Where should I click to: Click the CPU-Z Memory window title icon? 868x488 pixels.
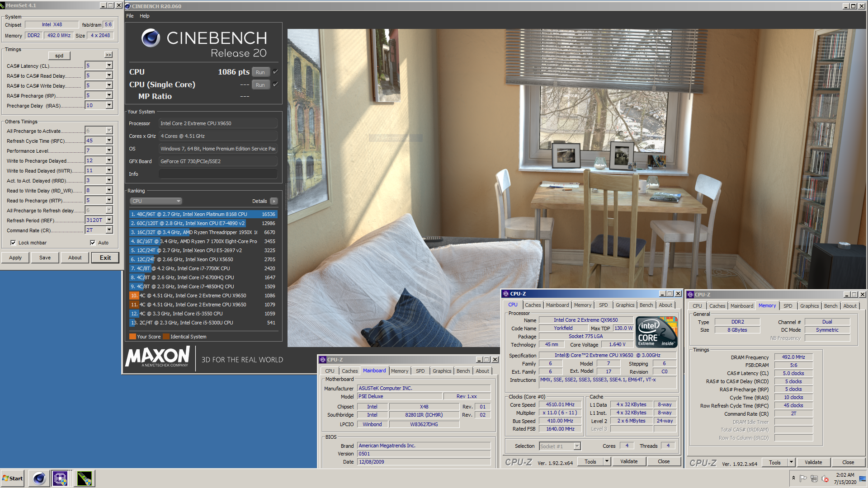pyautogui.click(x=690, y=295)
